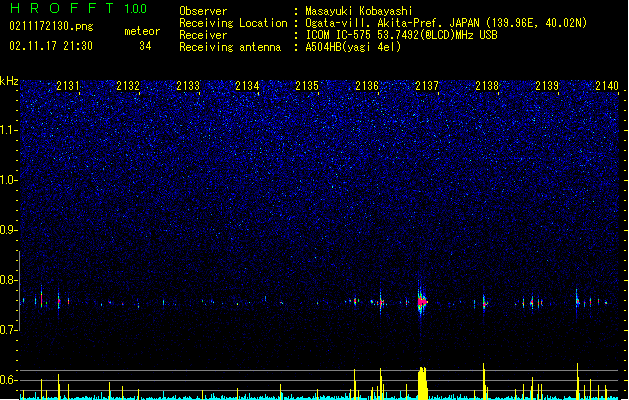Click the Observer label
The height and width of the screenshot is (400, 629).
click(203, 11)
